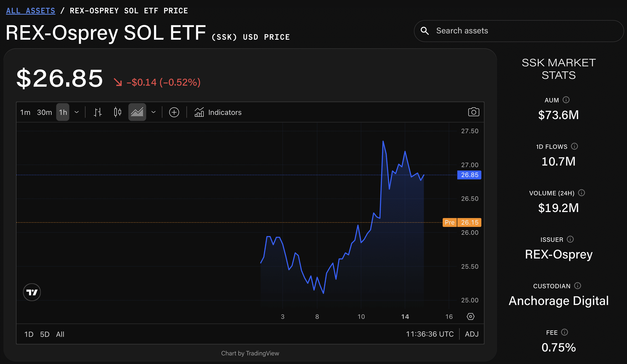Click the SSK MARKET STATS heading
This screenshot has height=364, width=627.
[559, 69]
